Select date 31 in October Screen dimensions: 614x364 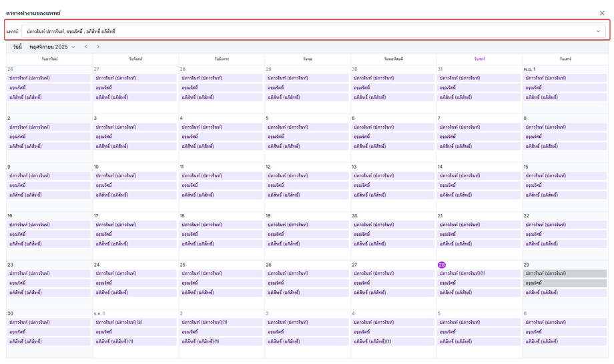440,69
